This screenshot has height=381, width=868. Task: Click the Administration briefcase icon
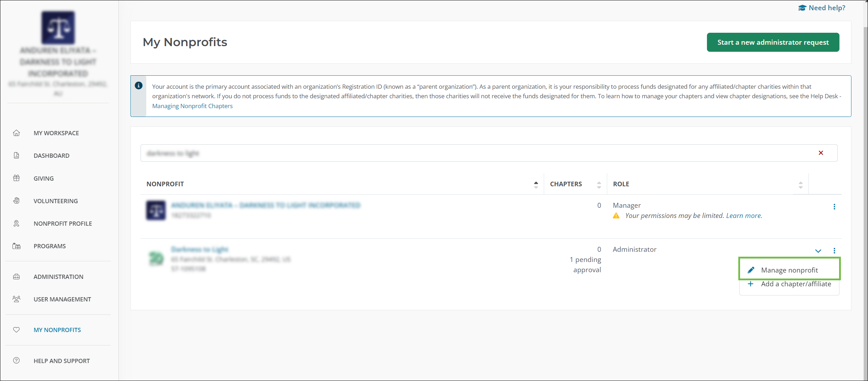point(17,277)
